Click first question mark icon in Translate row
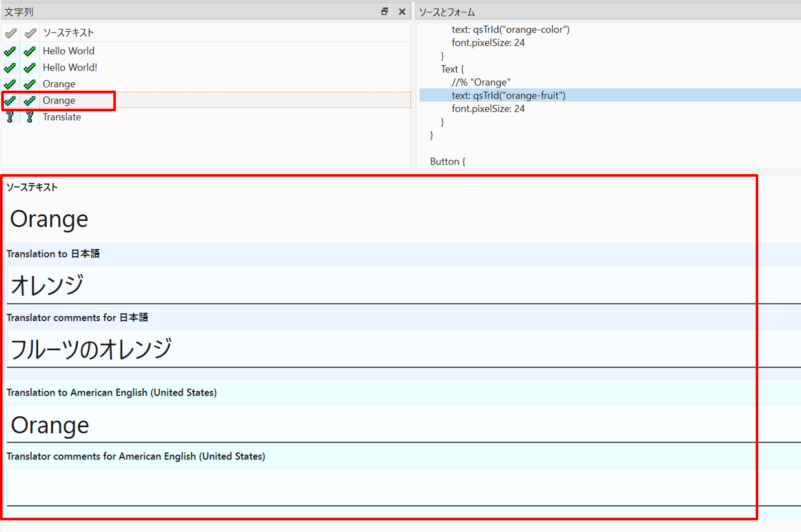 pyautogui.click(x=10, y=117)
